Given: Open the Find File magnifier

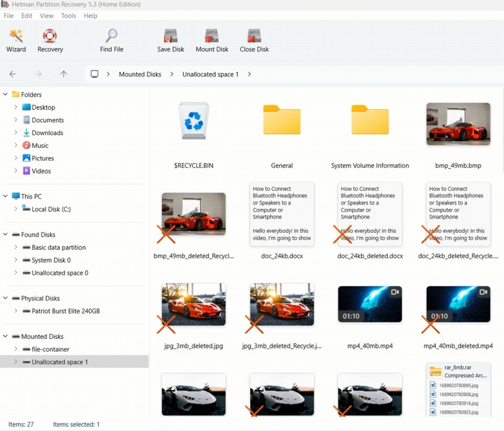Looking at the screenshot, I should (x=112, y=36).
